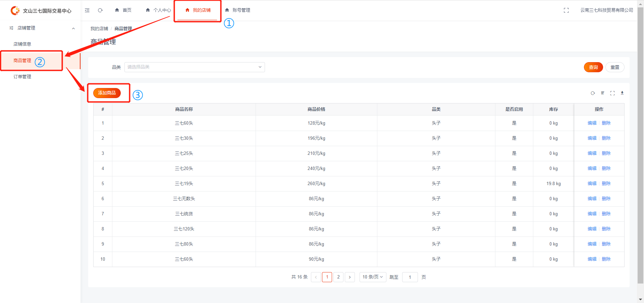This screenshot has height=303, width=644.
Task: Click the previous page arrow
Action: [x=316, y=277]
